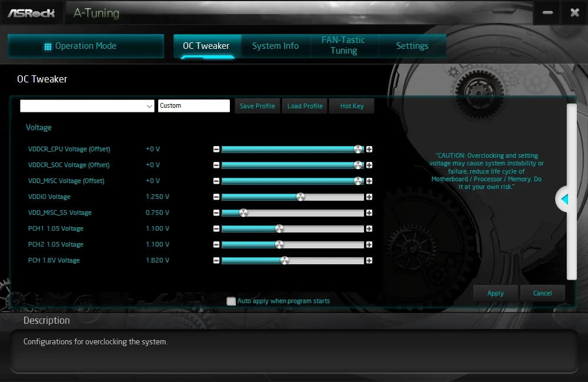Click Load Profile button
This screenshot has height=382, width=588.
point(305,106)
